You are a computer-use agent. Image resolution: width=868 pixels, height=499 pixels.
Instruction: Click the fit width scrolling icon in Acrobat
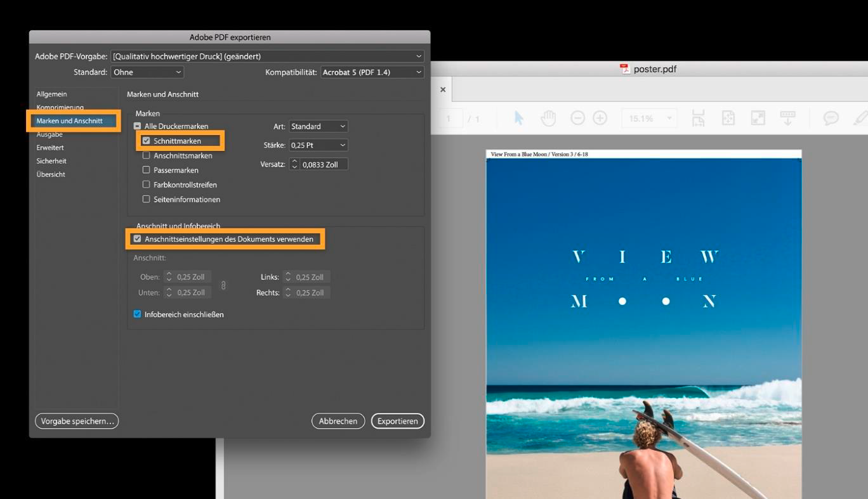point(698,118)
